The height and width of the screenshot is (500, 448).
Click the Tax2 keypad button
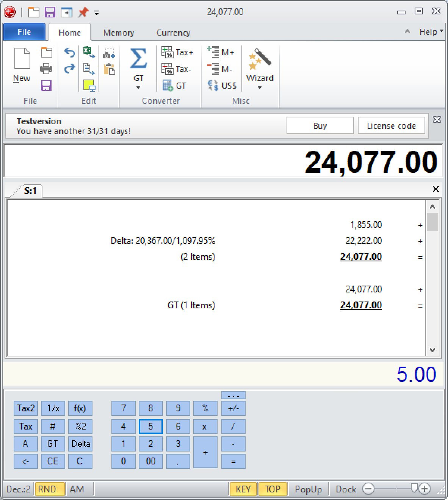tap(26, 408)
